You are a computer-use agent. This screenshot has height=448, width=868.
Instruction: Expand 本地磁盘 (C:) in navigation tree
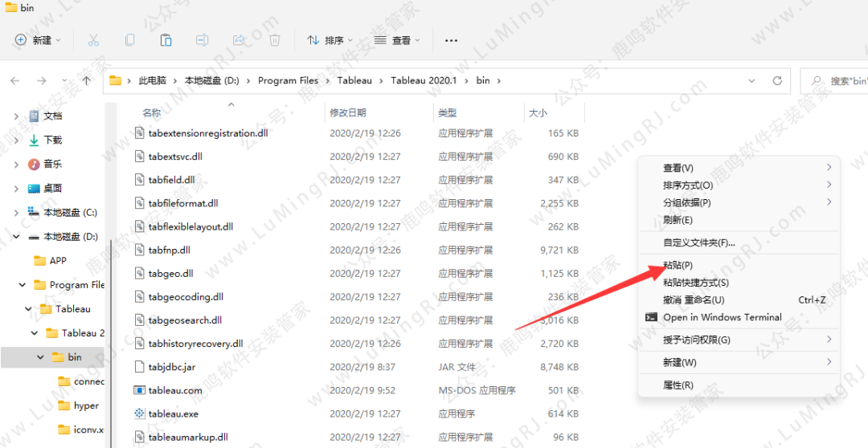click(x=16, y=213)
